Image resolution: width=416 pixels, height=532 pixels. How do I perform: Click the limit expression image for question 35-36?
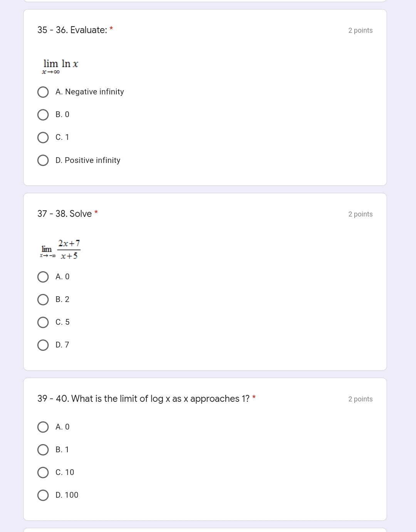[x=60, y=65]
